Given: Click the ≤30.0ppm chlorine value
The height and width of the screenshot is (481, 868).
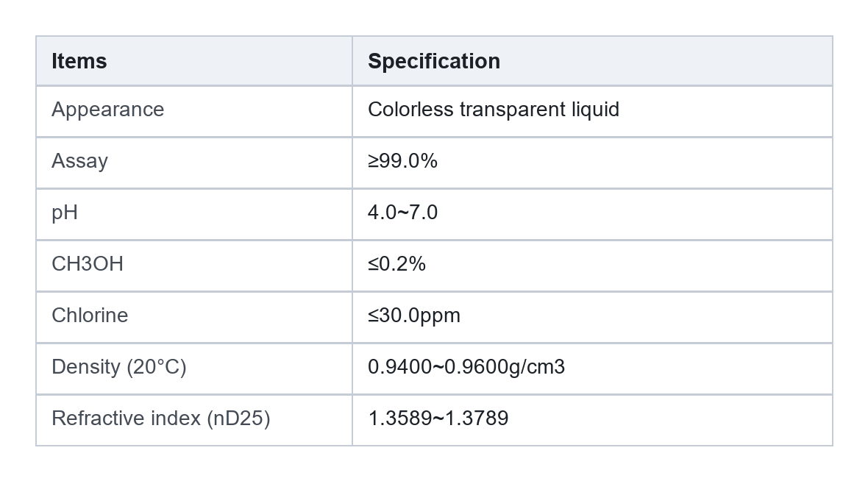Looking at the screenshot, I should coord(414,316).
